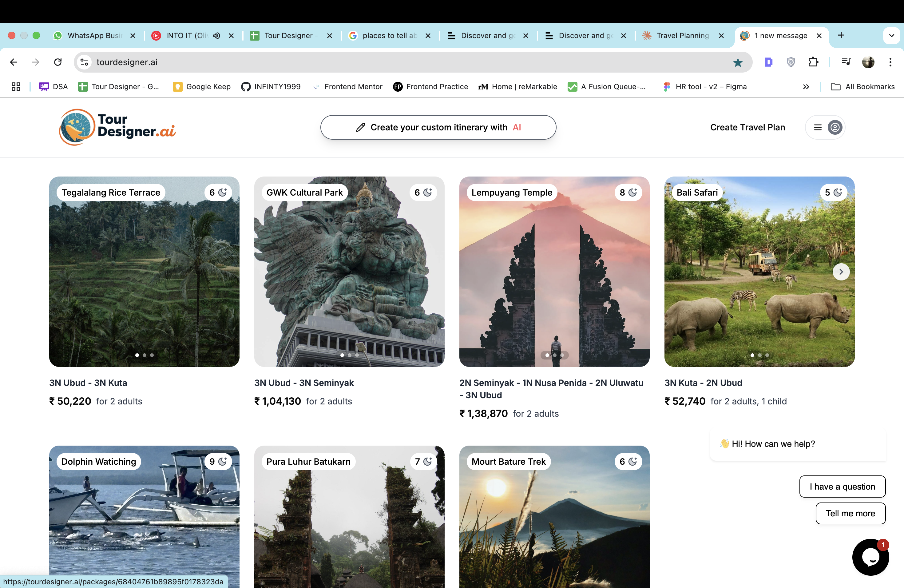
Task: Open the shield extension icon
Action: [791, 62]
